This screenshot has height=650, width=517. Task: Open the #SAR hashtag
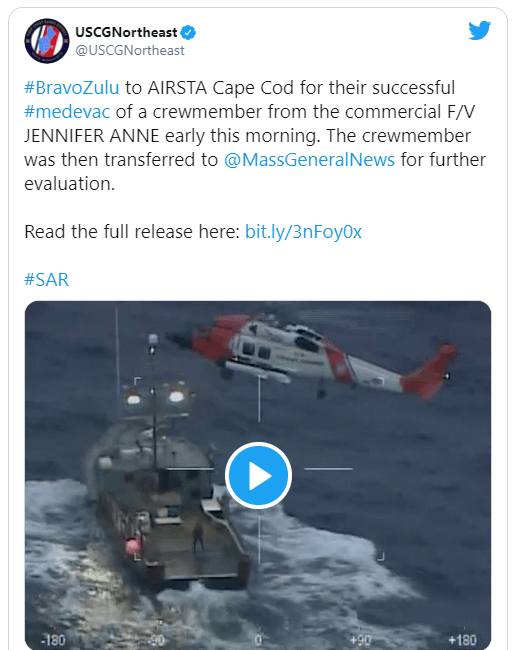pyautogui.click(x=46, y=280)
